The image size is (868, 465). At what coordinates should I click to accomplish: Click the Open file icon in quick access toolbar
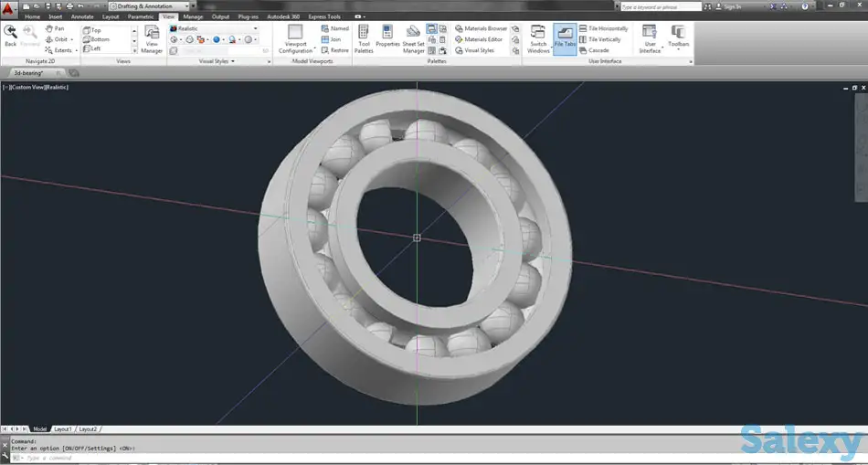(37, 6)
